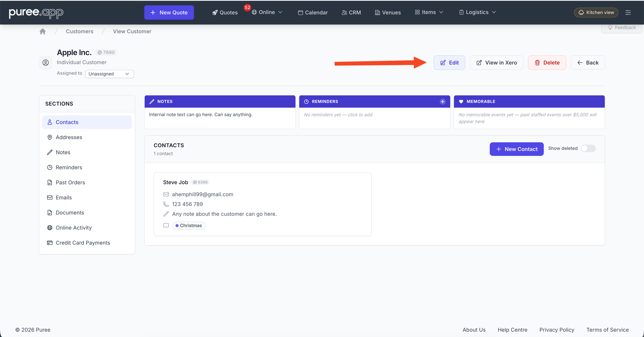Delete the customer
Image resolution: width=644 pixels, height=337 pixels.
click(547, 63)
